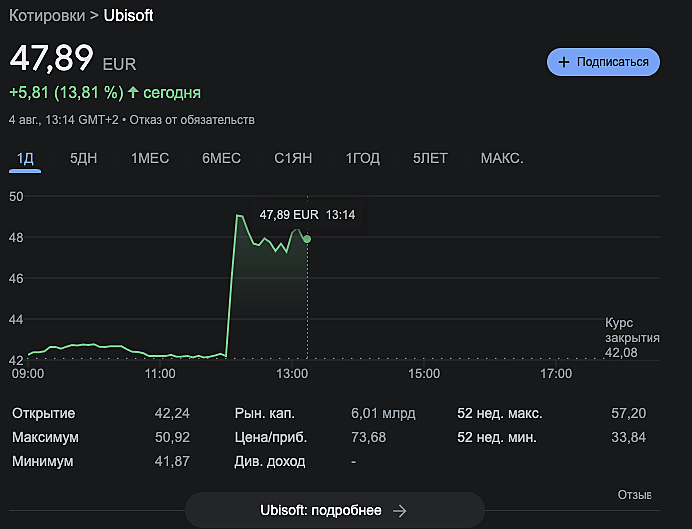Switch chart to the 6МЕС range
Image resolution: width=692 pixels, height=529 pixels.
(221, 158)
